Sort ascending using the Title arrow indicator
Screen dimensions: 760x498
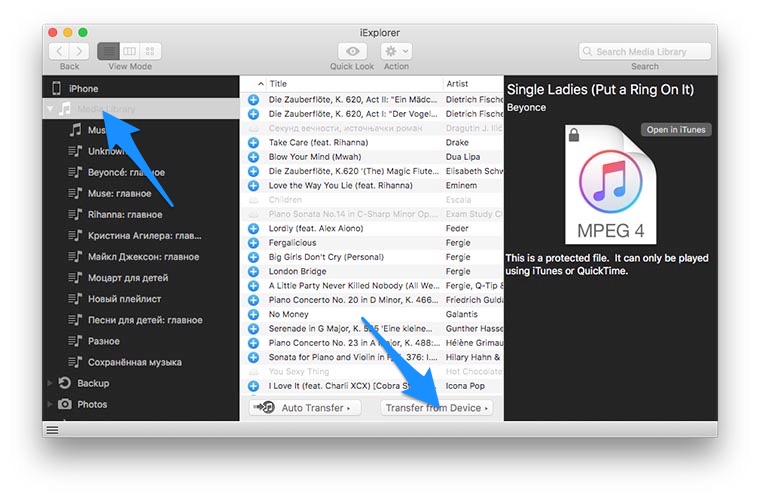tap(261, 83)
